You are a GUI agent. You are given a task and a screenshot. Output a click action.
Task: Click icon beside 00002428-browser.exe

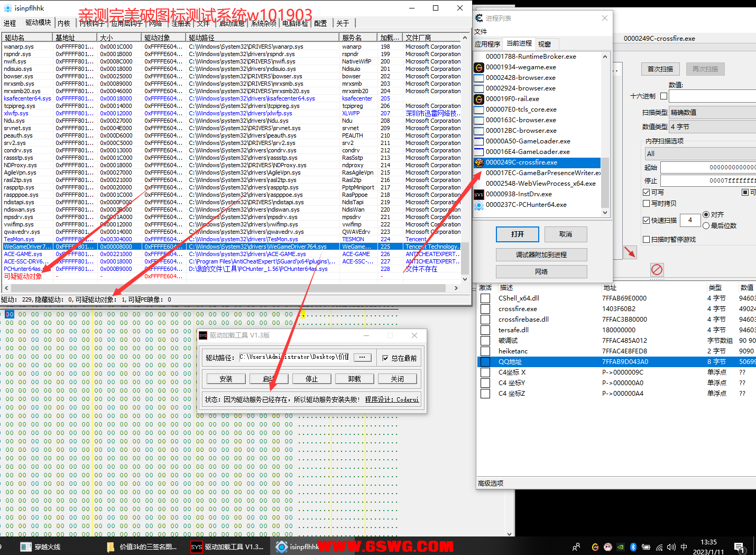point(479,78)
